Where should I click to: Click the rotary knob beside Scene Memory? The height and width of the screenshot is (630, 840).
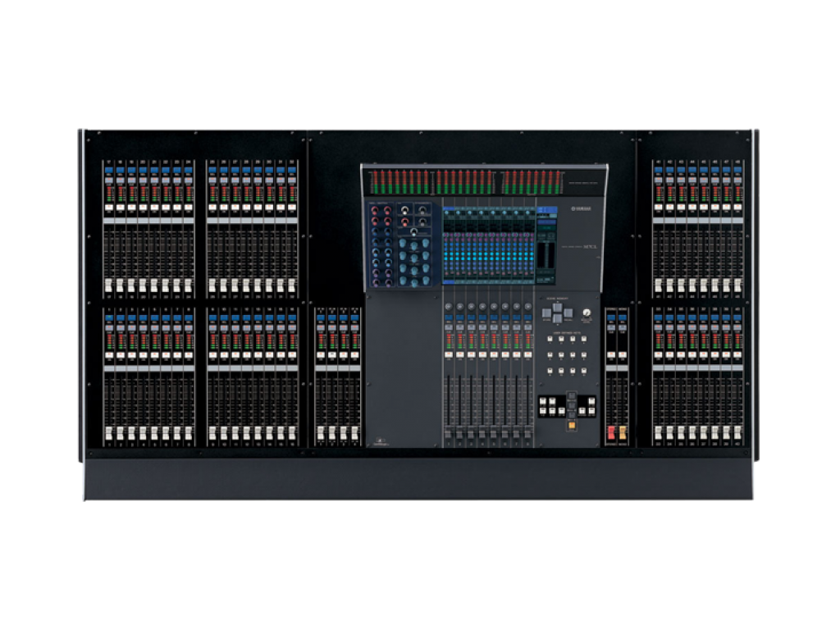click(587, 313)
